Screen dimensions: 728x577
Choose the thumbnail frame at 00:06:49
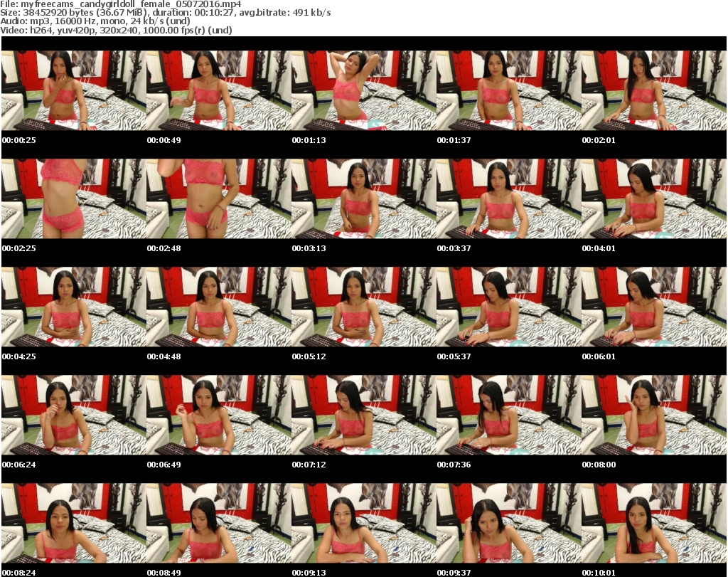point(219,415)
